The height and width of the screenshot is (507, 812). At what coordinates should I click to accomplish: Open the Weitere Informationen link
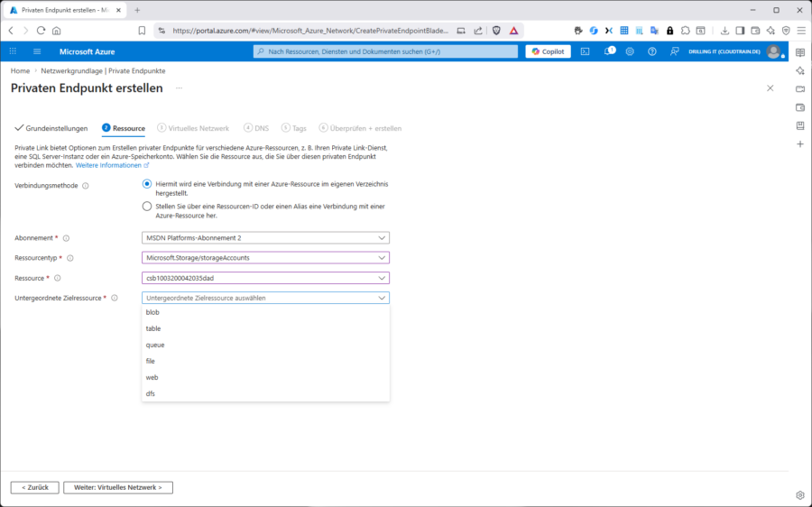pyautogui.click(x=113, y=165)
